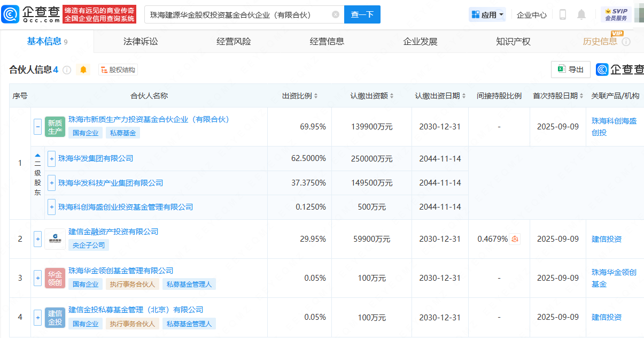Open SVIP member services icon

(616, 14)
